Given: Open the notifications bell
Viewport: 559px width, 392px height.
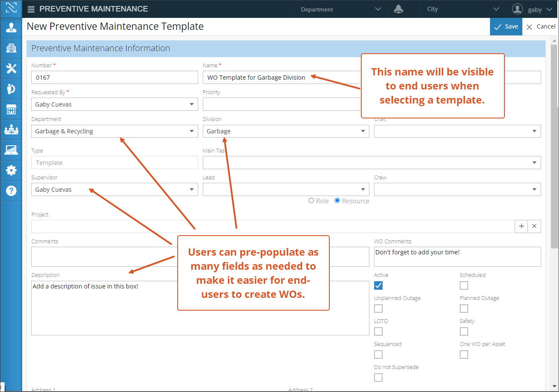Looking at the screenshot, I should (x=398, y=9).
